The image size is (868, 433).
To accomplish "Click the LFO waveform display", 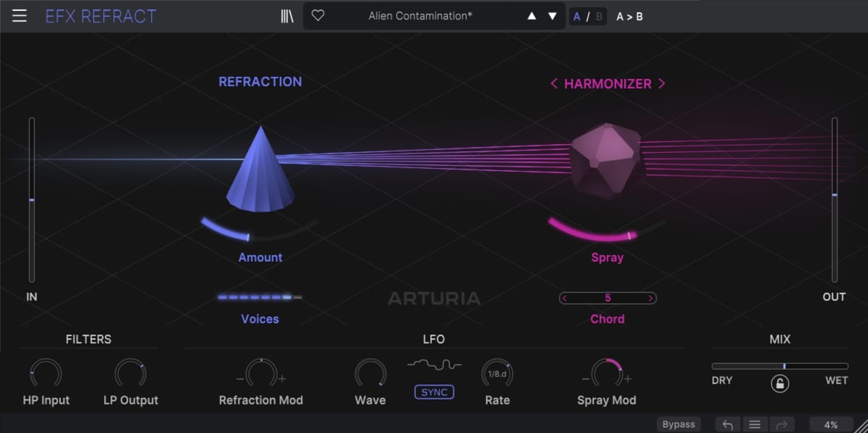I will pyautogui.click(x=434, y=363).
